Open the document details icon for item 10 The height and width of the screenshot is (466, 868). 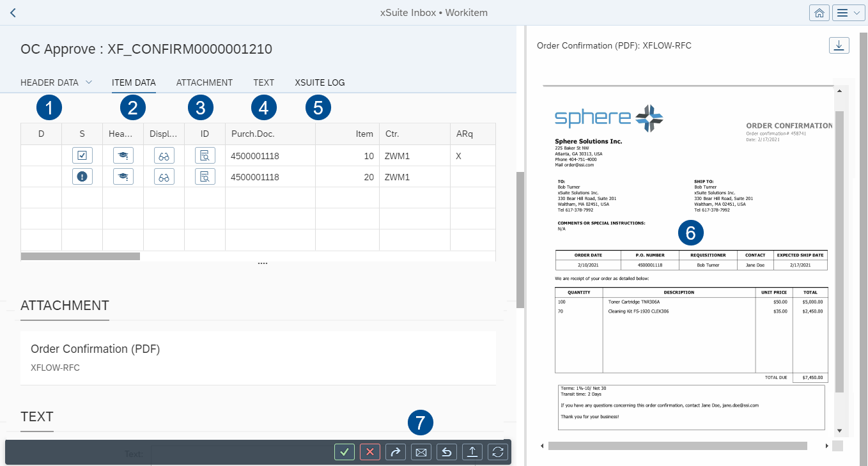(x=205, y=155)
